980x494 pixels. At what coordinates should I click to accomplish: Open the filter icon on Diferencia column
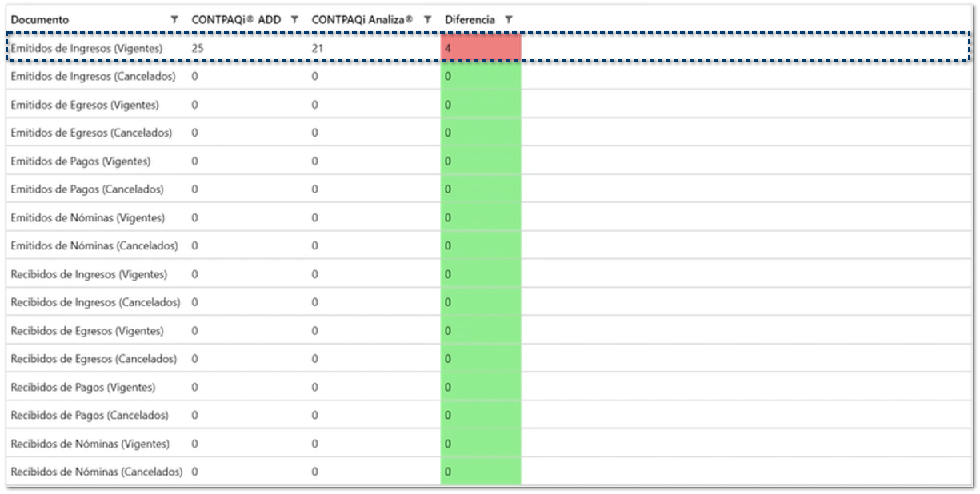pos(509,19)
